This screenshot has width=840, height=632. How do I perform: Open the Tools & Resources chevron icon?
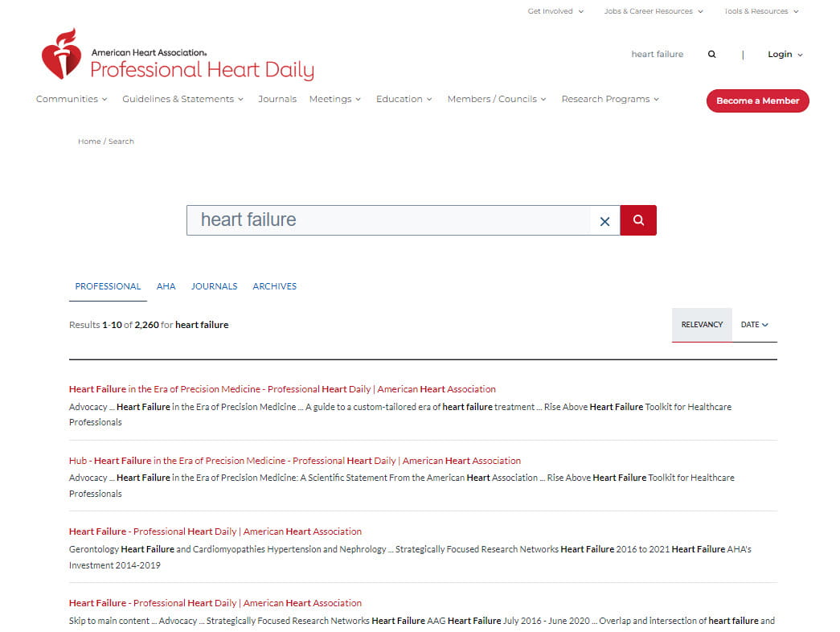click(x=795, y=11)
